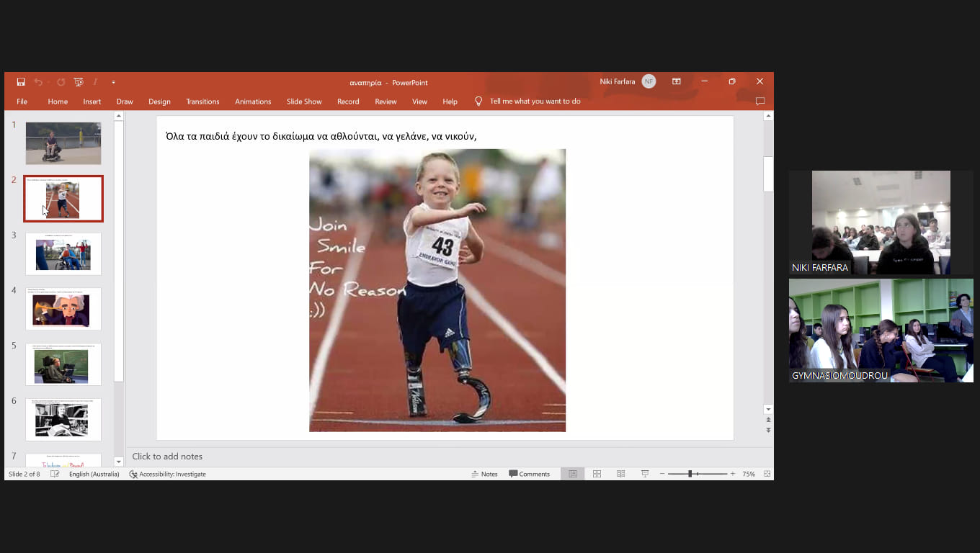Image resolution: width=980 pixels, height=553 pixels.
Task: Switch to Normal view toggle
Action: [x=573, y=474]
